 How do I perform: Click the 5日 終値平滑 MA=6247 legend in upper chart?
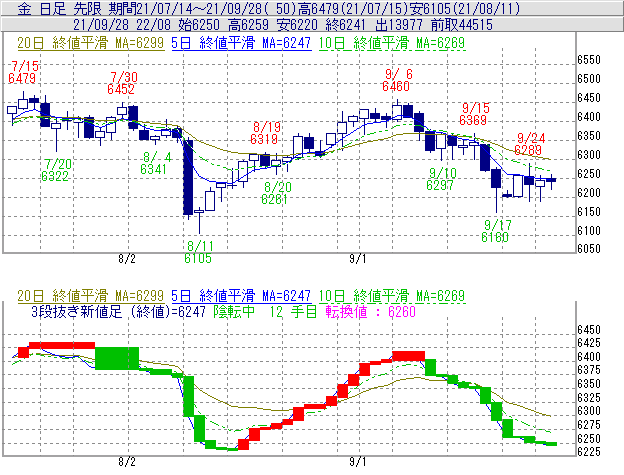click(x=241, y=43)
